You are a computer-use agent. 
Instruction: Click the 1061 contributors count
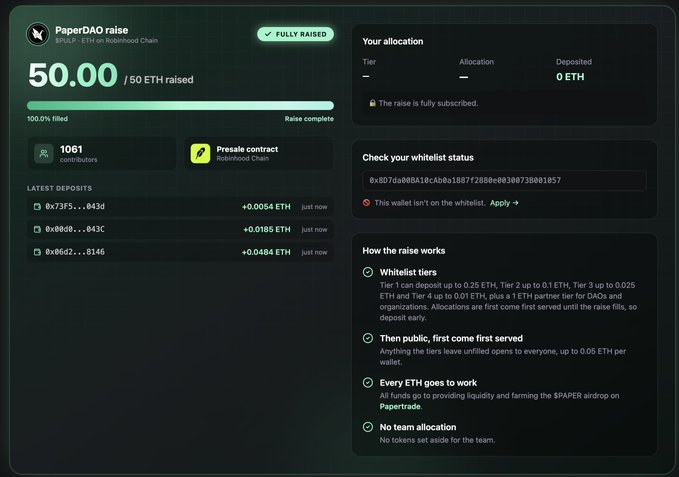click(x=71, y=149)
